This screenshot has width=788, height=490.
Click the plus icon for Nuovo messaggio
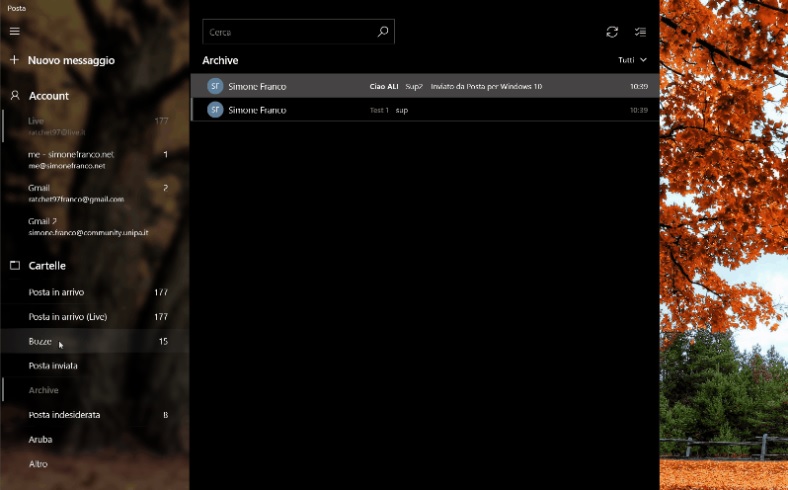coord(14,60)
